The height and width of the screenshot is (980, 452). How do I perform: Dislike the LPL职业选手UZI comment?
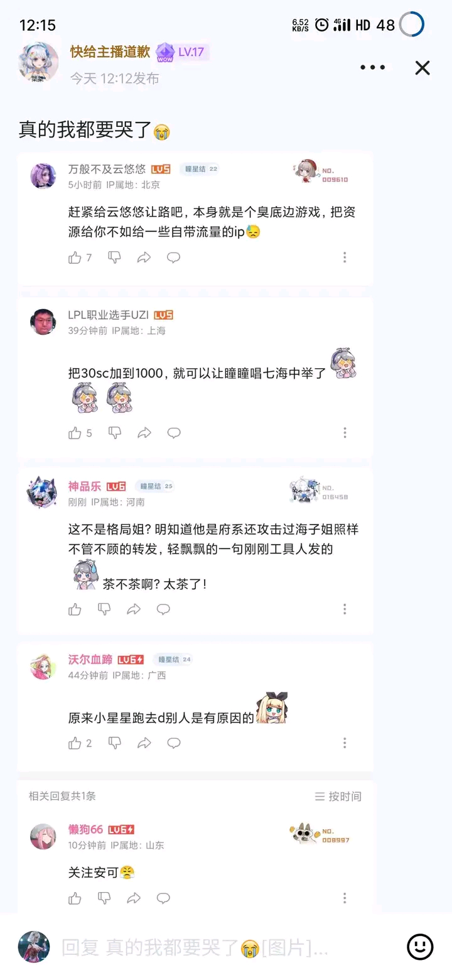(x=114, y=433)
